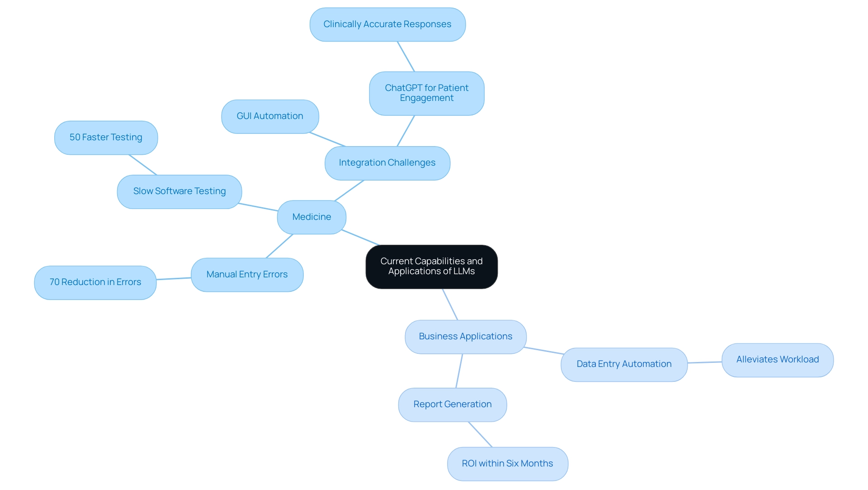Click the 'Integration Challenges' node
The image size is (868, 490).
[x=388, y=162]
